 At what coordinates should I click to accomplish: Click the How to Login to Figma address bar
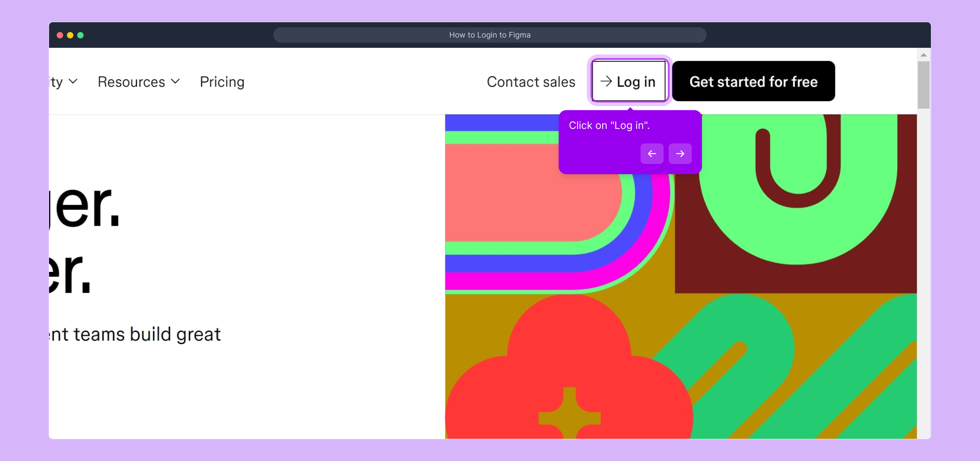pyautogui.click(x=490, y=35)
